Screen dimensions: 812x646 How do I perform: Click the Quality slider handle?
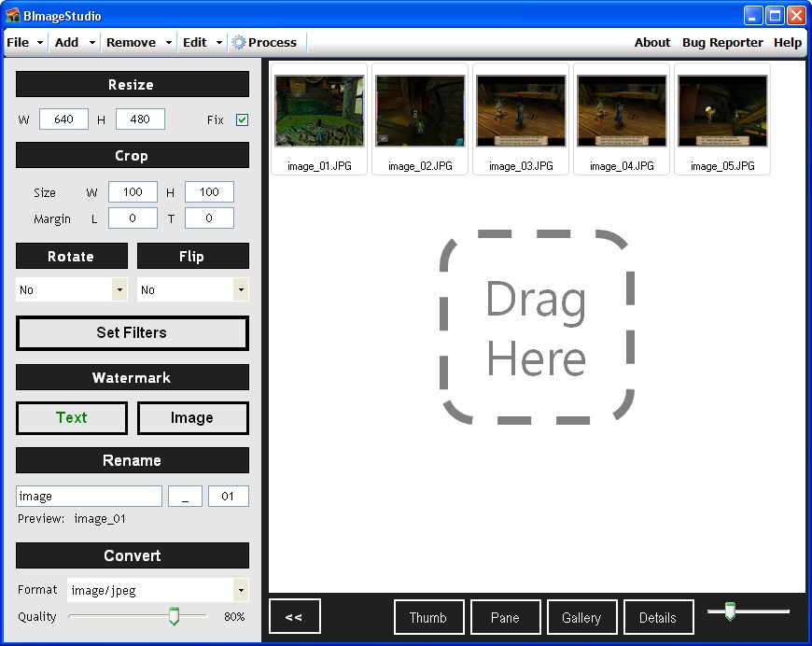(174, 616)
